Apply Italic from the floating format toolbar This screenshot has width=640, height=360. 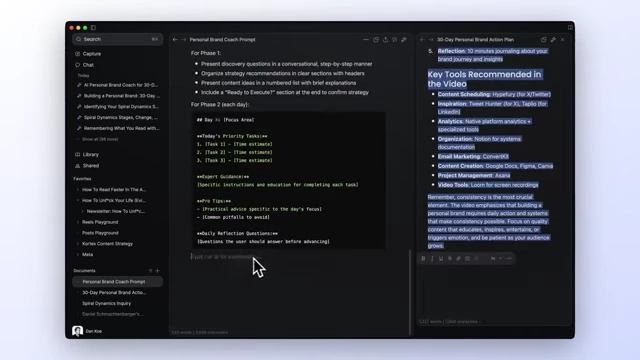click(432, 258)
